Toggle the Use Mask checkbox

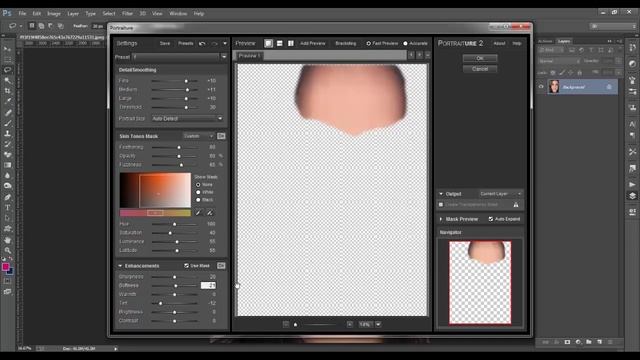coord(187,266)
